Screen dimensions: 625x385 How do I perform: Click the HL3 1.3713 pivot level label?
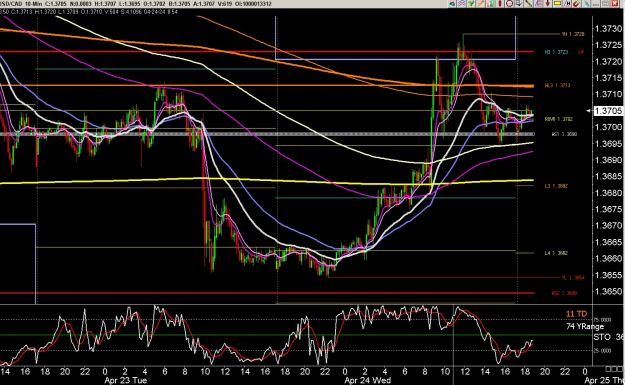coord(558,86)
